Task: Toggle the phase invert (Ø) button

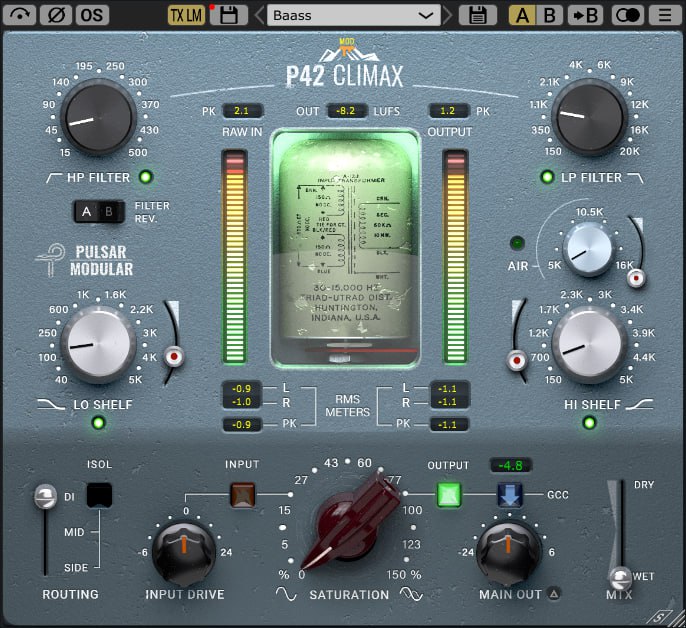Action: 56,16
